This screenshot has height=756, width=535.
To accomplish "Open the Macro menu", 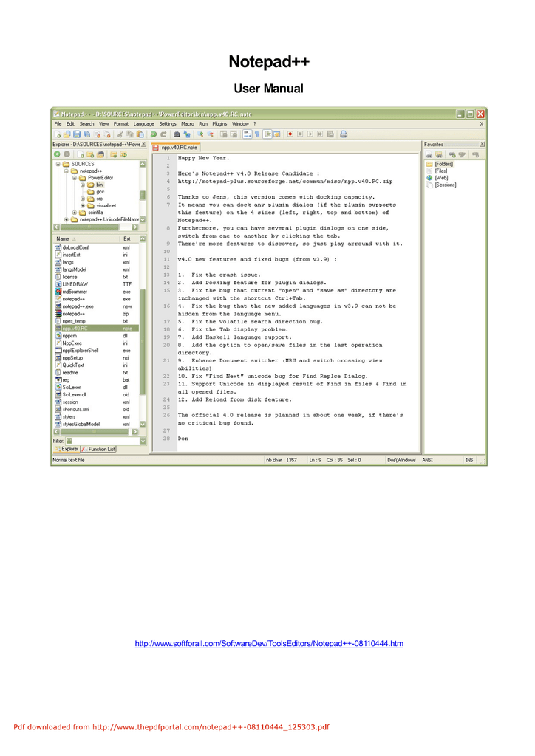I will click(188, 124).
